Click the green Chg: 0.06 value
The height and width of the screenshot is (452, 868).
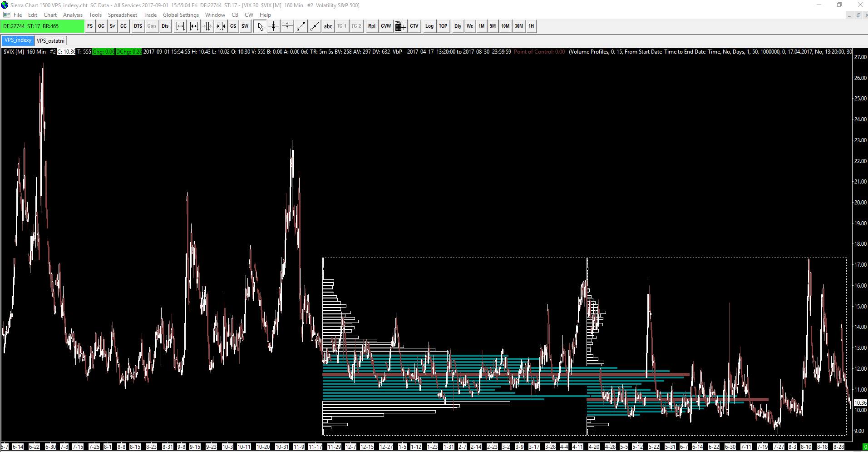tap(104, 52)
